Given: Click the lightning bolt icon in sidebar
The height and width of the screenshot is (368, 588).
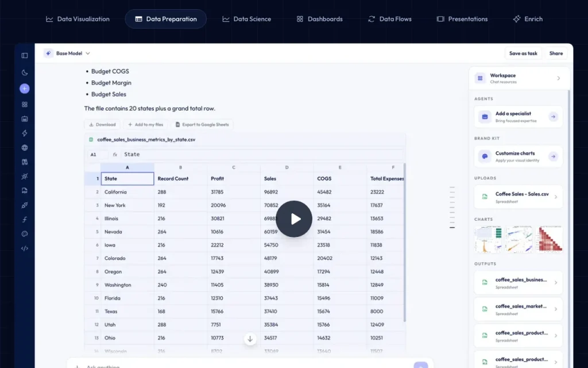Looking at the screenshot, I should click(25, 133).
